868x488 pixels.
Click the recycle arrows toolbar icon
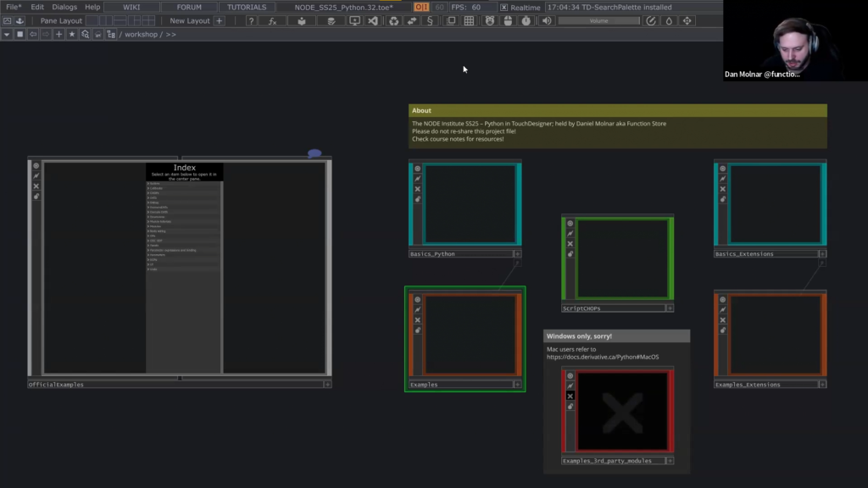click(x=393, y=20)
